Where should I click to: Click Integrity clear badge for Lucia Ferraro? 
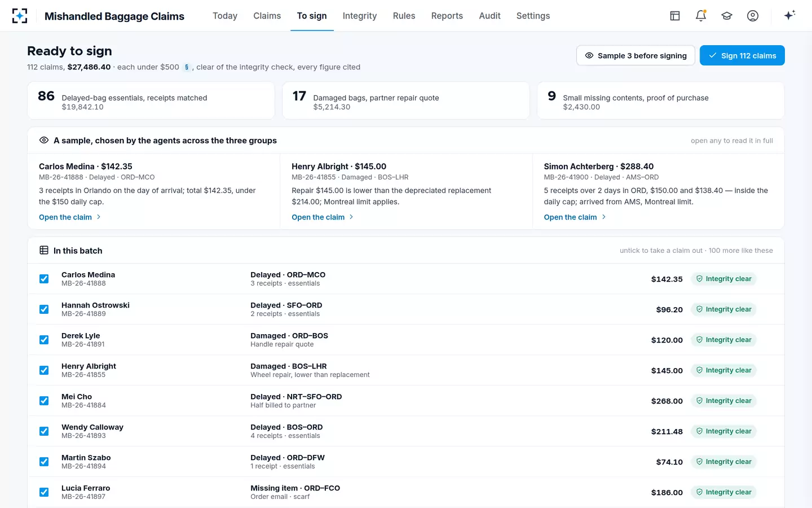(x=723, y=492)
